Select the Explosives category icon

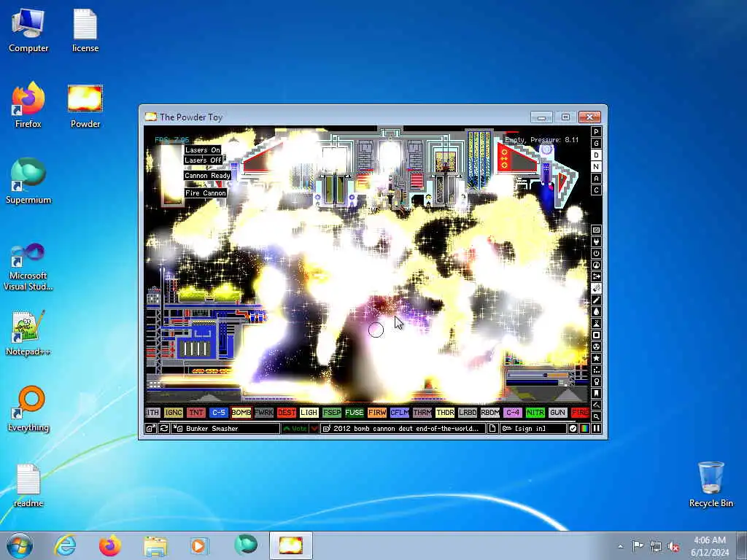tap(596, 288)
